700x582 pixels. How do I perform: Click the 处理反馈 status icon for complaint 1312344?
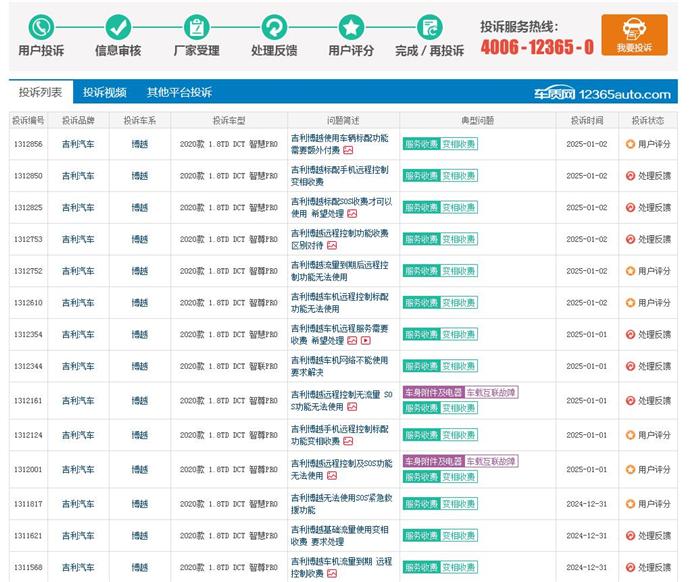pyautogui.click(x=630, y=366)
